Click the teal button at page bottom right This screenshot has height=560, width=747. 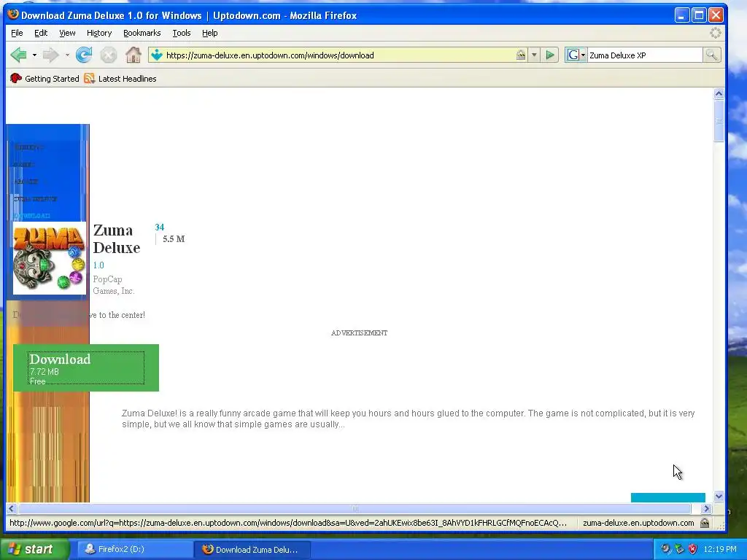668,497
